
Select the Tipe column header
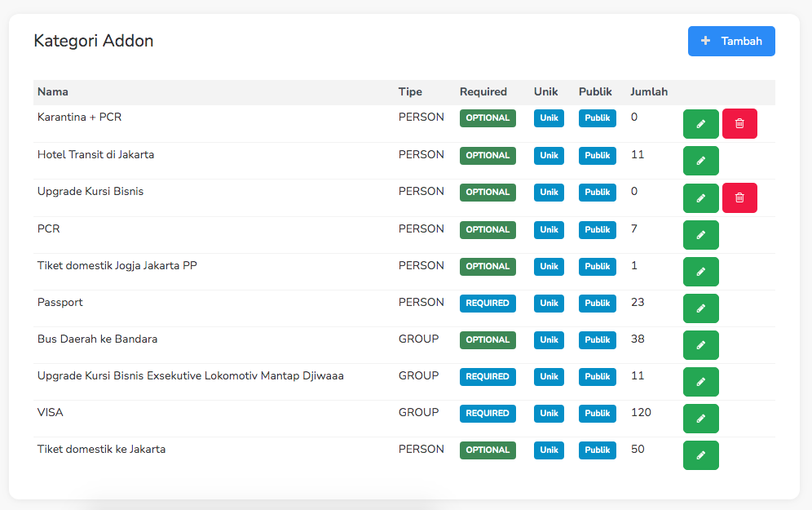pyautogui.click(x=410, y=92)
